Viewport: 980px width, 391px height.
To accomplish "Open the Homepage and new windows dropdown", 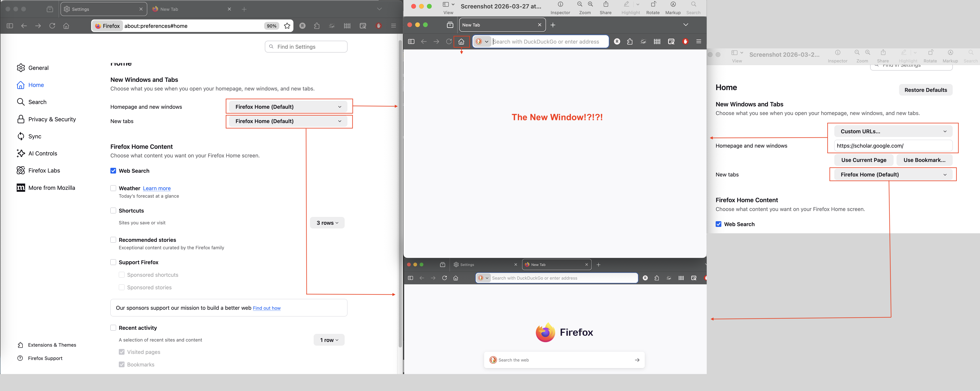I will pos(288,107).
